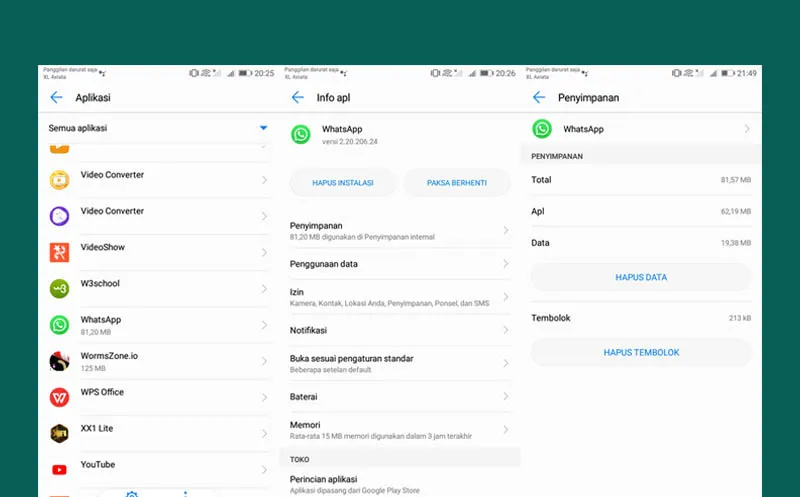Tap the XX1 Lite app icon
The image size is (800, 497).
click(x=60, y=433)
